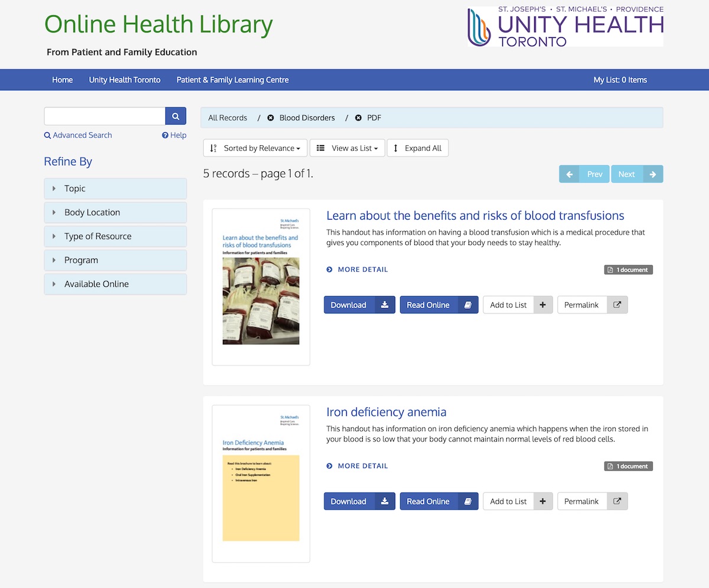Expand the Available Online filter section
The width and height of the screenshot is (709, 588).
pyautogui.click(x=115, y=284)
